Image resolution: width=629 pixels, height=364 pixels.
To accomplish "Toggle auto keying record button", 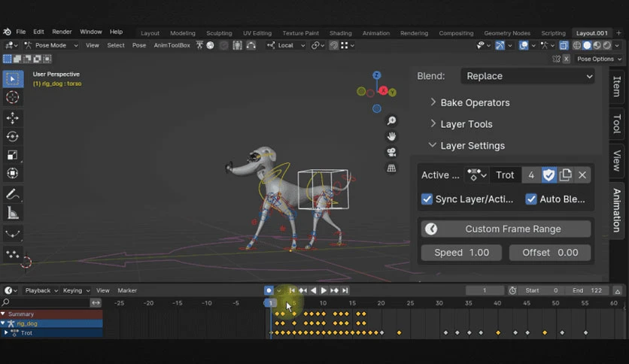I will click(x=269, y=290).
